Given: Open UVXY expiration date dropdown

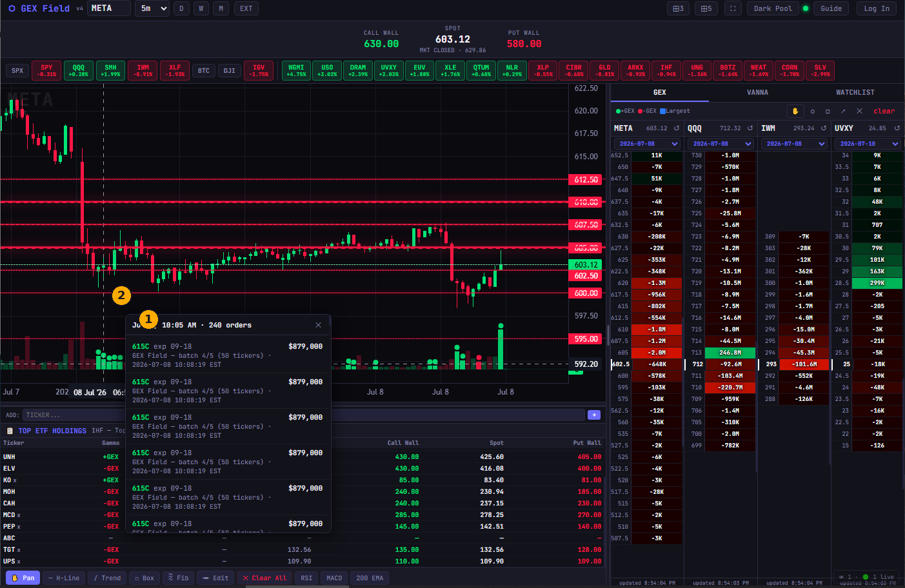Looking at the screenshot, I should click(x=868, y=144).
